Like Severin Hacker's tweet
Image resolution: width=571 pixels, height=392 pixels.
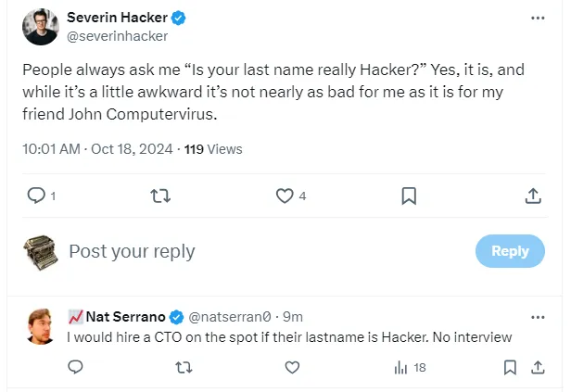click(x=285, y=196)
